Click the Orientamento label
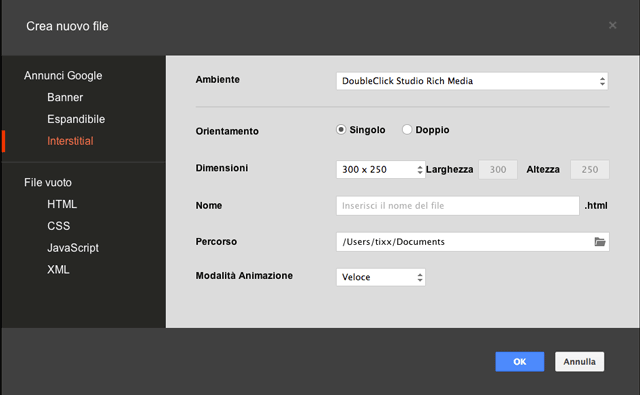640x395 pixels. click(227, 131)
